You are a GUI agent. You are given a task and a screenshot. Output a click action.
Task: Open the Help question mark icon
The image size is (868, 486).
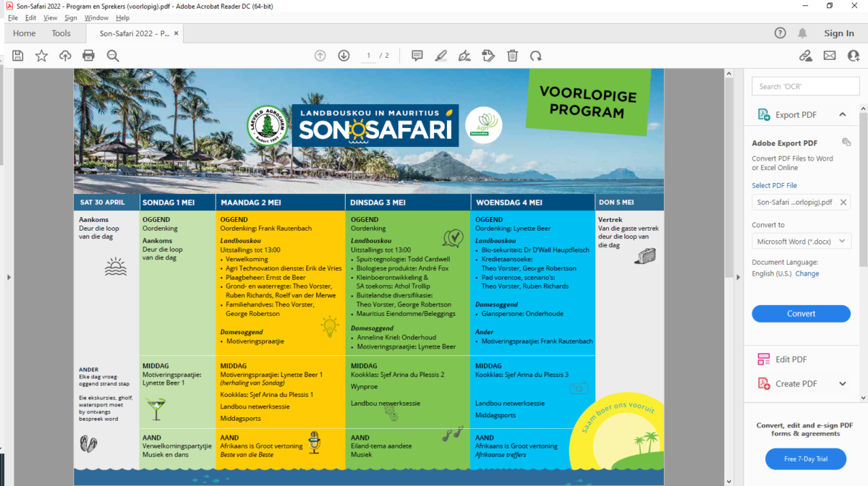780,33
